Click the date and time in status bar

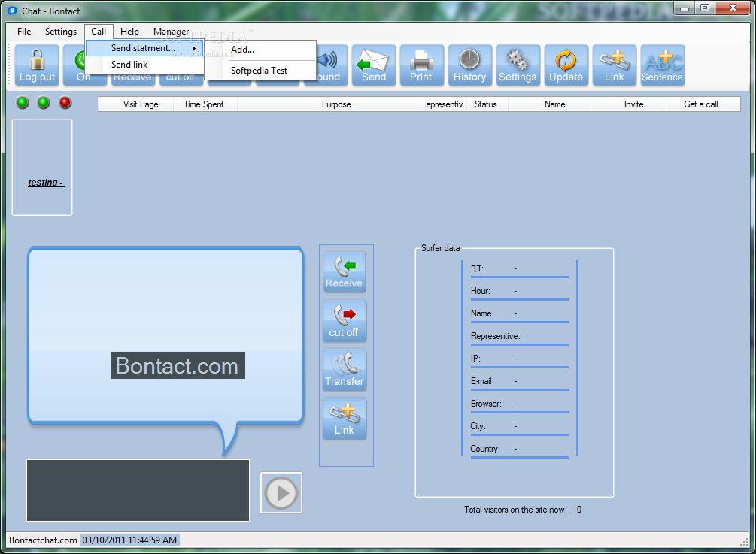tap(129, 540)
